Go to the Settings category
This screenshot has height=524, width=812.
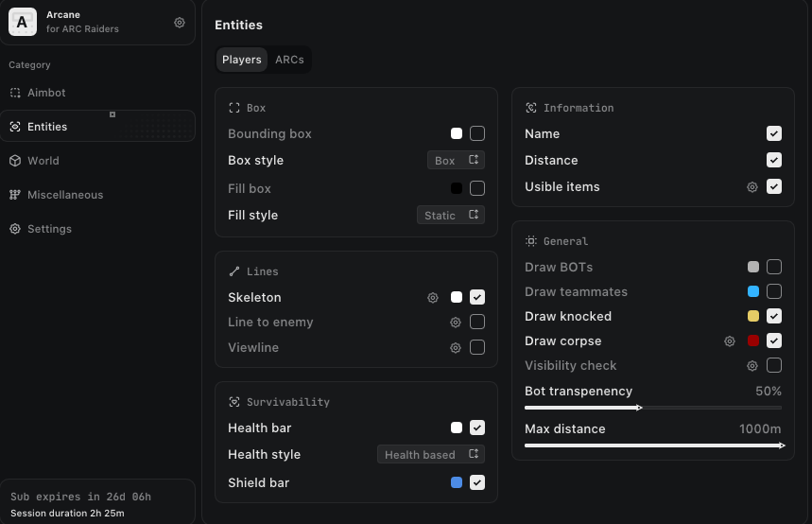[49, 229]
